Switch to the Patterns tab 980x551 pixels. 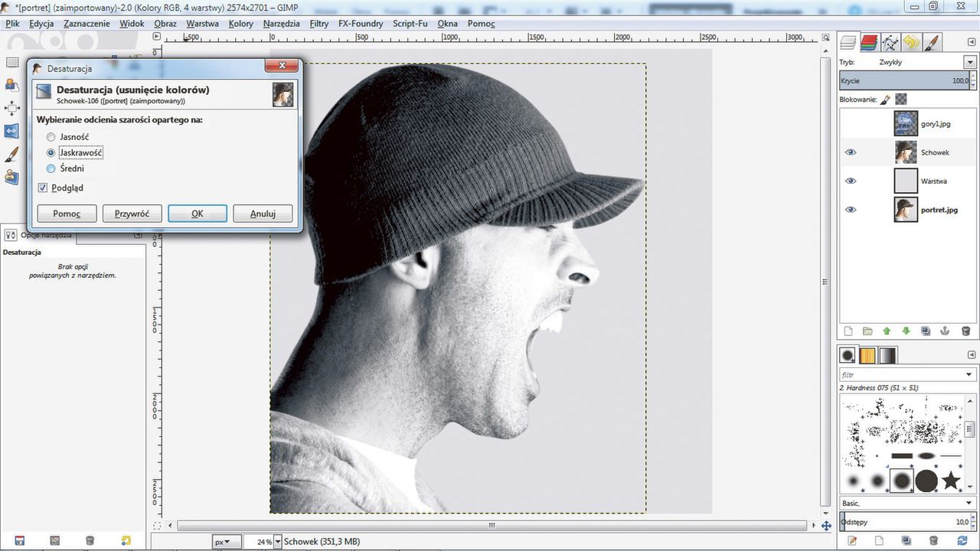867,355
